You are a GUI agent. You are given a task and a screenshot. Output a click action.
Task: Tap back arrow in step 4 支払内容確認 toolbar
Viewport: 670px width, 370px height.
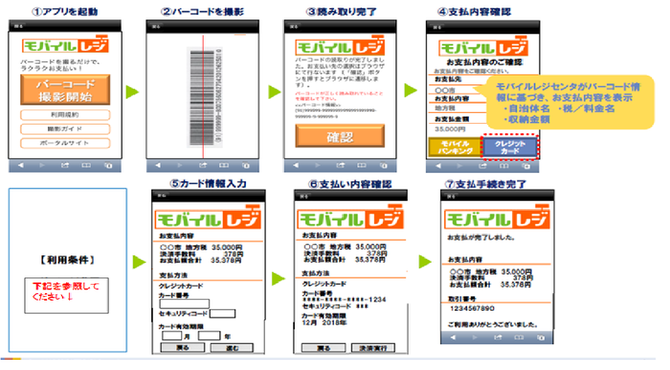click(438, 166)
